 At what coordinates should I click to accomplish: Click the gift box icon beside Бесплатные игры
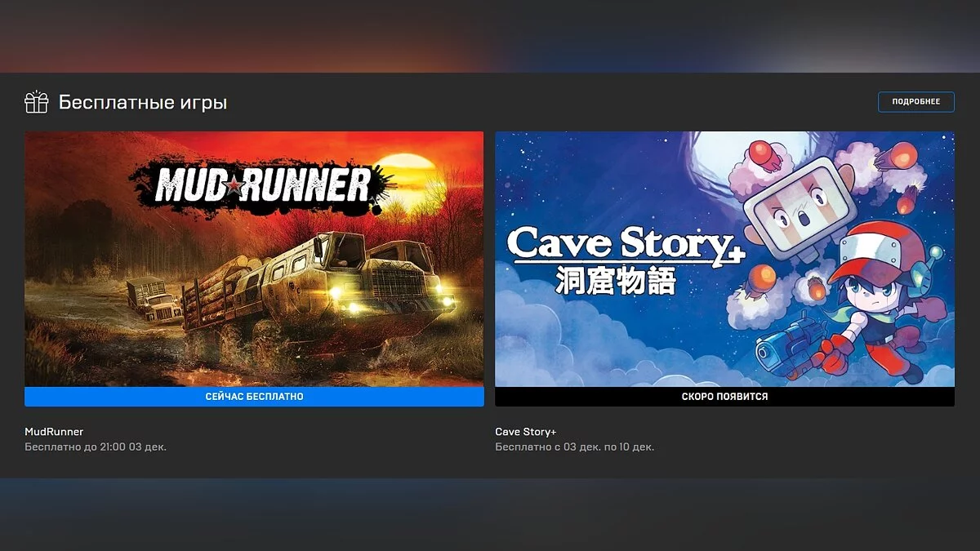pos(37,102)
